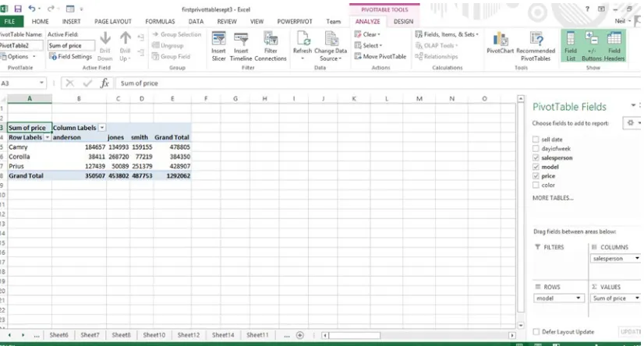
Task: Go to Sheet10 tab
Action: [x=154, y=335]
